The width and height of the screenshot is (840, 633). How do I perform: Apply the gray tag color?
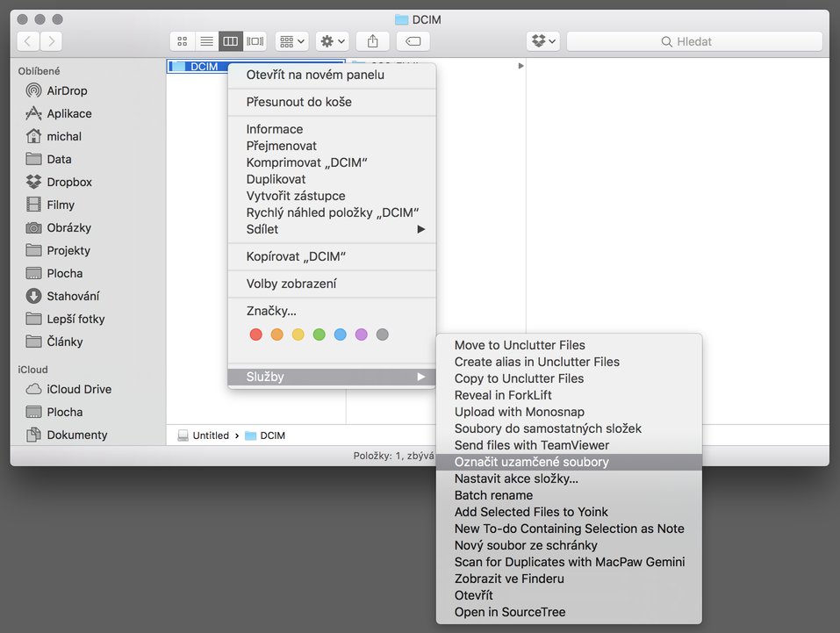pos(382,334)
